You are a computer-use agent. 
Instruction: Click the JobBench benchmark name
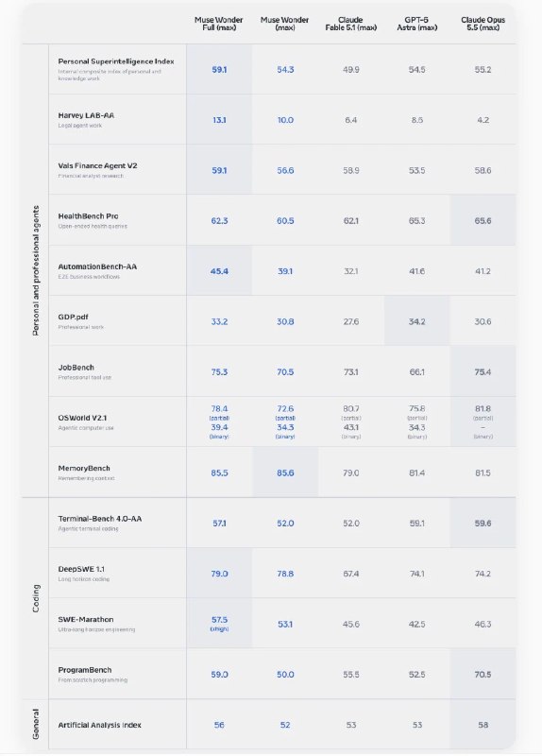[x=76, y=367]
